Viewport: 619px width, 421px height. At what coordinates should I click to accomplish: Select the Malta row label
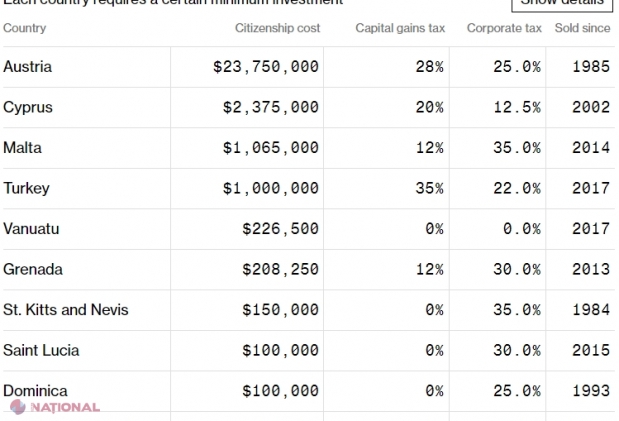[23, 147]
